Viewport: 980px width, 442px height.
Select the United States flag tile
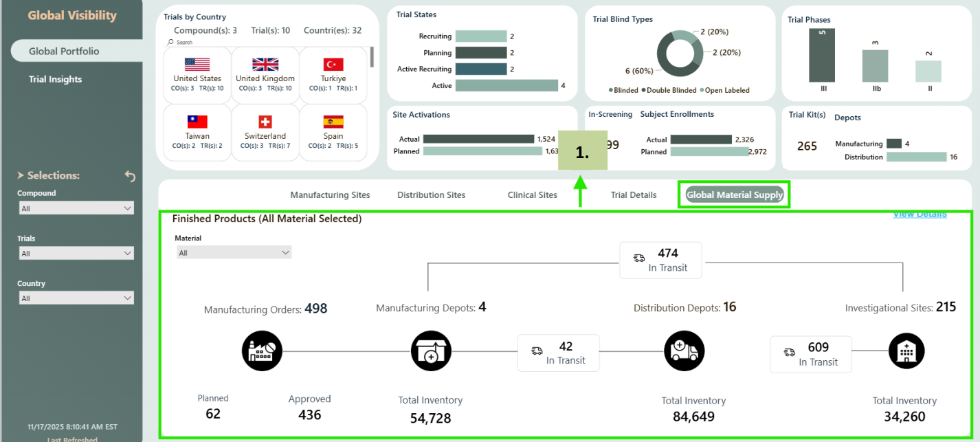tap(197, 74)
